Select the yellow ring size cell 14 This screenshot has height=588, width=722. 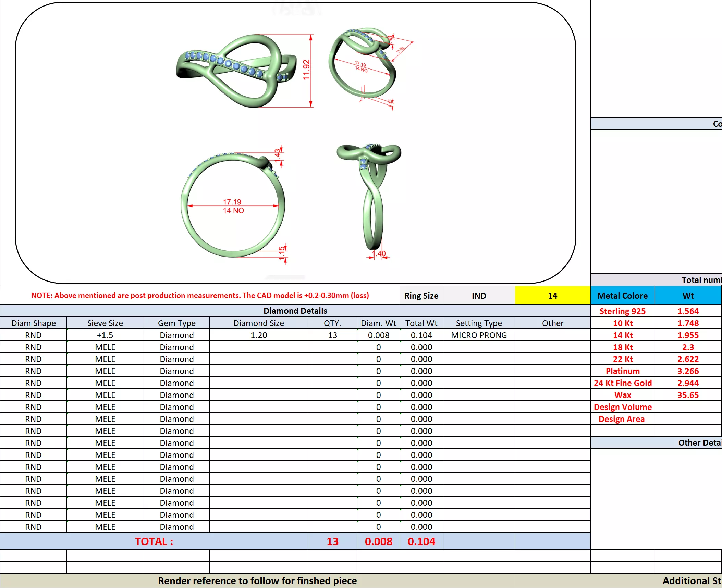point(552,296)
